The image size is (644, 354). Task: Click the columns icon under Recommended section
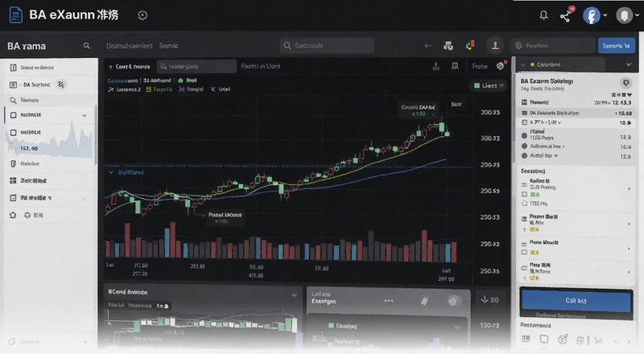click(x=526, y=339)
